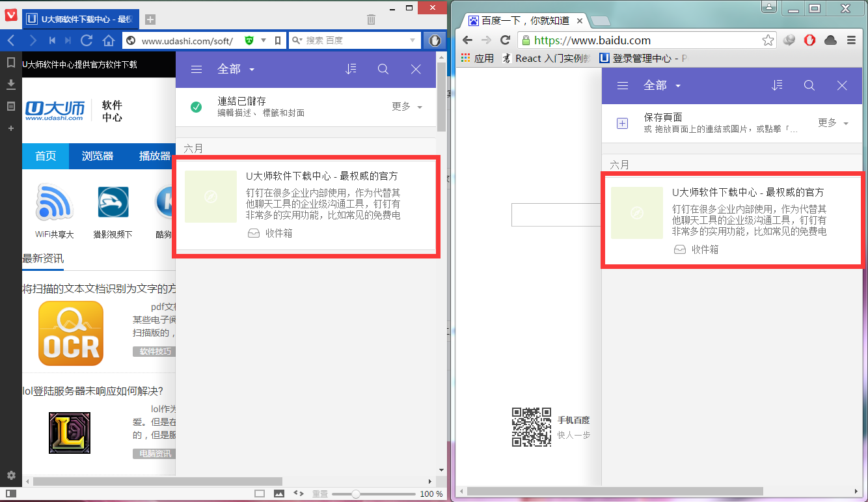Rewind history in Vivaldi toolbar
Image resolution: width=868 pixels, height=502 pixels.
(x=52, y=40)
